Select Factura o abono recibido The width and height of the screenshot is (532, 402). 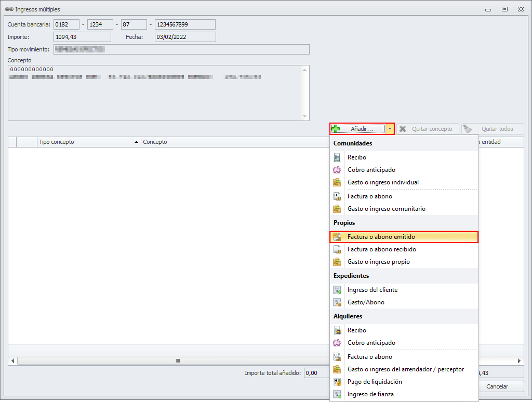[x=404, y=249]
